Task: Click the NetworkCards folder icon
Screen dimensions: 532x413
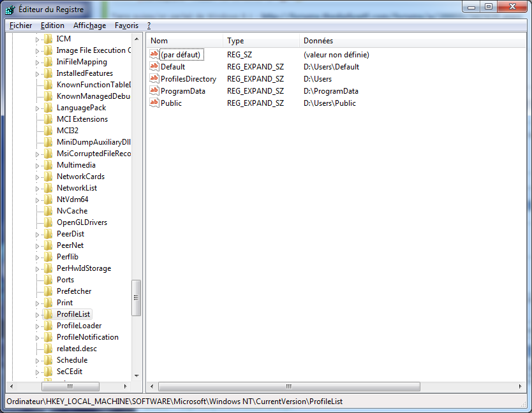Action: [x=48, y=177]
